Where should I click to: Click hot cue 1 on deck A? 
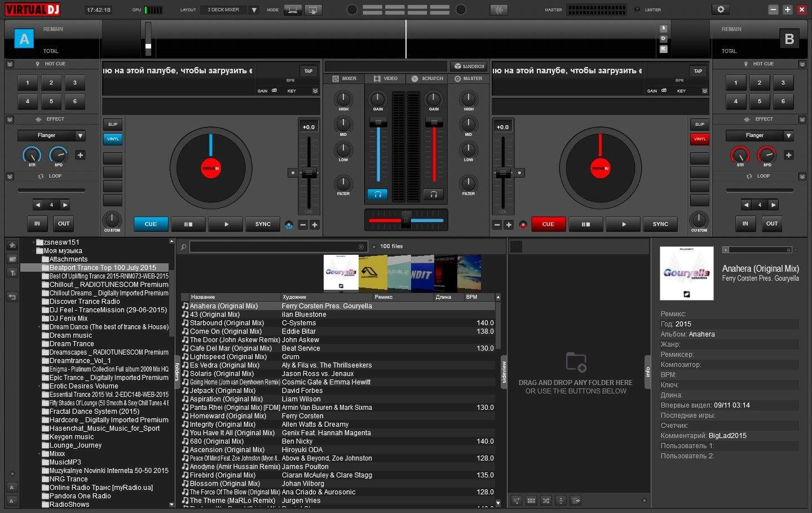click(x=27, y=83)
